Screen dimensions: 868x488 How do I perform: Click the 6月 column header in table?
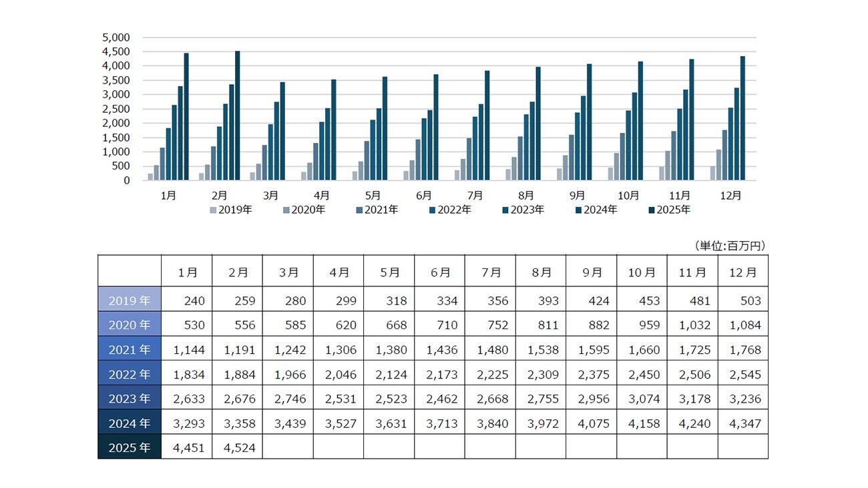[439, 272]
